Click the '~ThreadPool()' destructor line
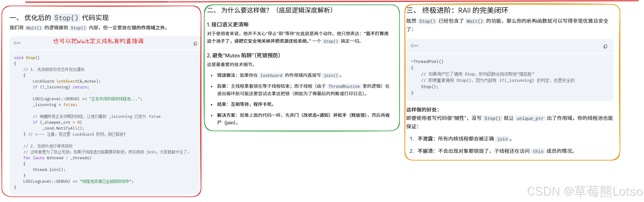 (427, 62)
